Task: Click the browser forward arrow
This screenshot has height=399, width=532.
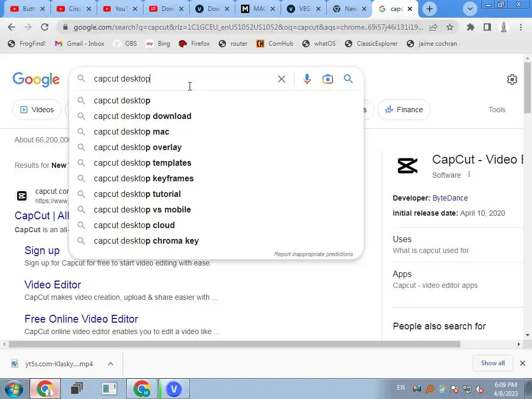Action: tap(28, 27)
